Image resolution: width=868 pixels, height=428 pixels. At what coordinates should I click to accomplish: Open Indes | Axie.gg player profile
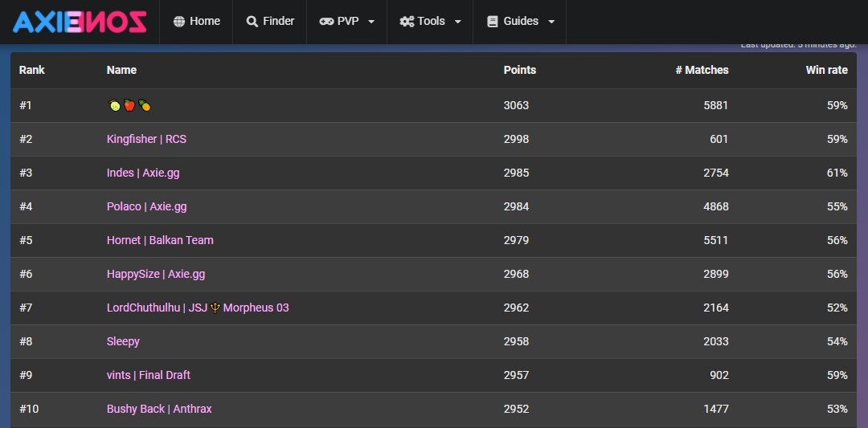(143, 173)
